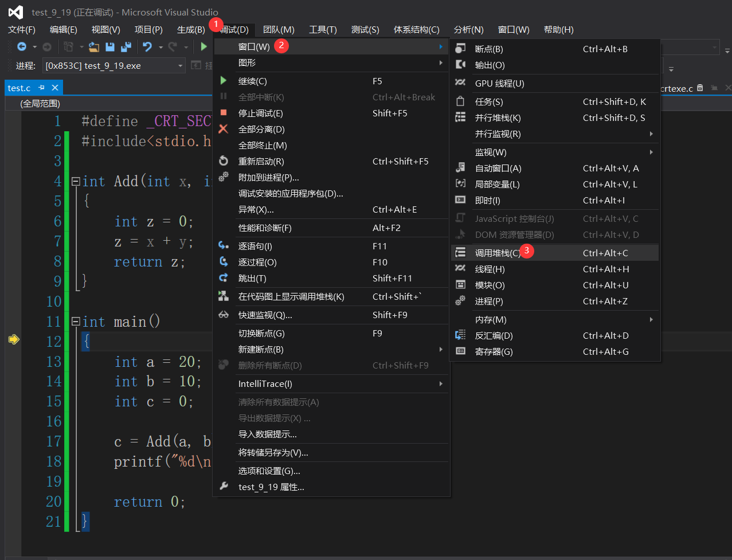Choose 线程(H) threads entry

pyautogui.click(x=555, y=269)
